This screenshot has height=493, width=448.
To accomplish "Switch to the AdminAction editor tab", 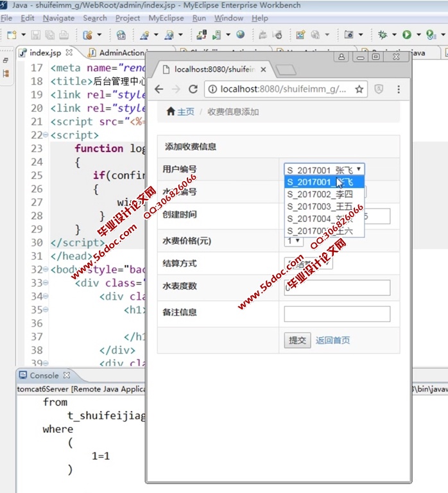I will [x=121, y=53].
